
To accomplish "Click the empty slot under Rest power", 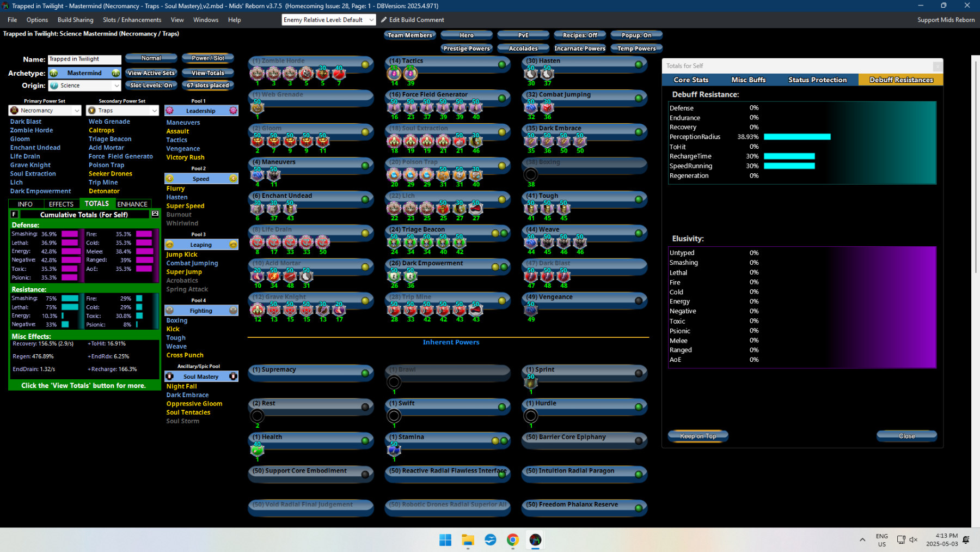I will point(257,416).
